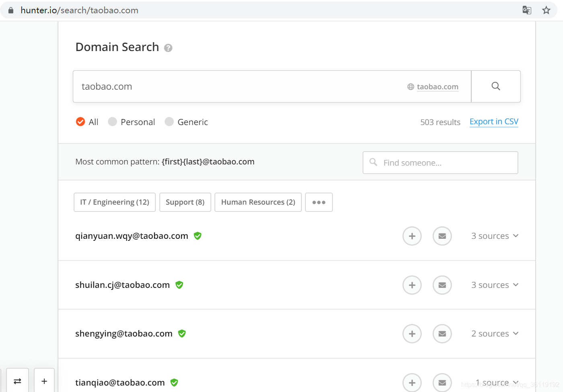The height and width of the screenshot is (392, 563).
Task: Select the Personal filter radio button
Action: pyautogui.click(x=113, y=122)
